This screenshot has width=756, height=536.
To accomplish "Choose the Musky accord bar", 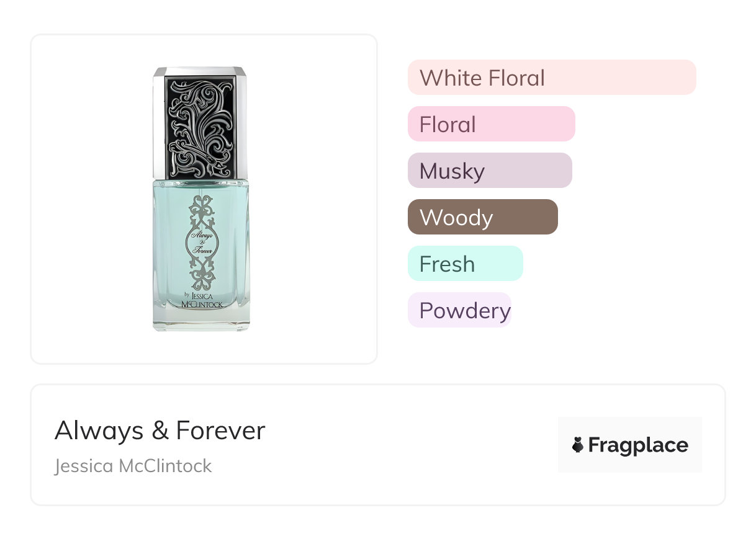I will pyautogui.click(x=489, y=171).
